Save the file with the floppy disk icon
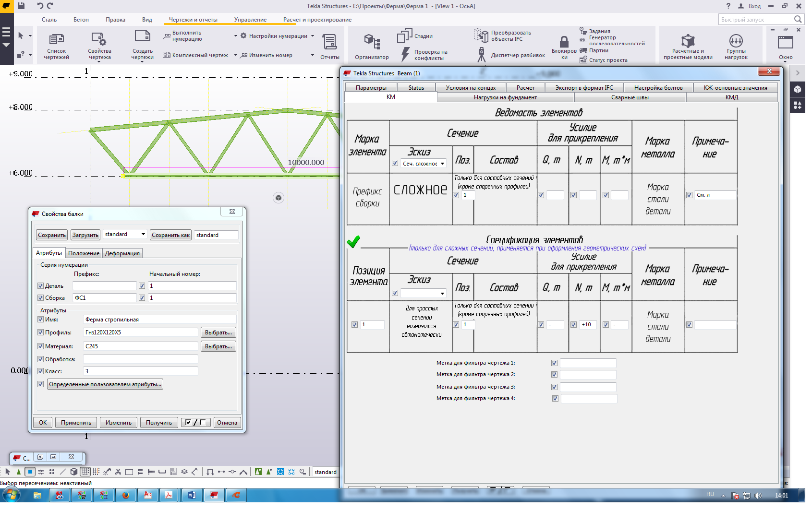This screenshot has width=812, height=510. pos(21,6)
